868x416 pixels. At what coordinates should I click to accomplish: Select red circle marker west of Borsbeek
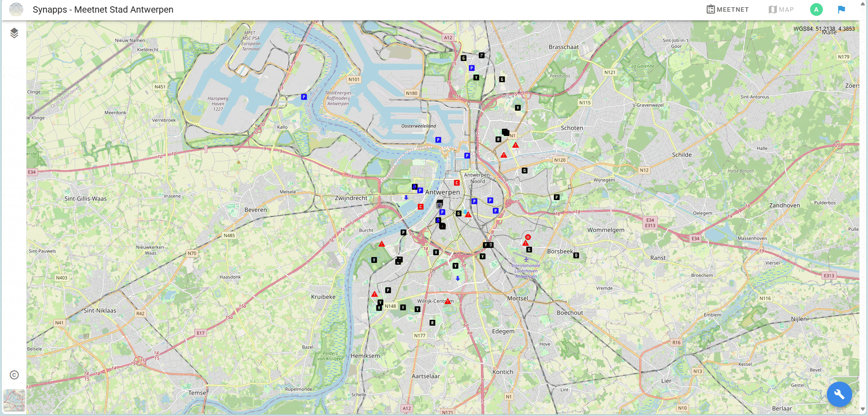(528, 237)
